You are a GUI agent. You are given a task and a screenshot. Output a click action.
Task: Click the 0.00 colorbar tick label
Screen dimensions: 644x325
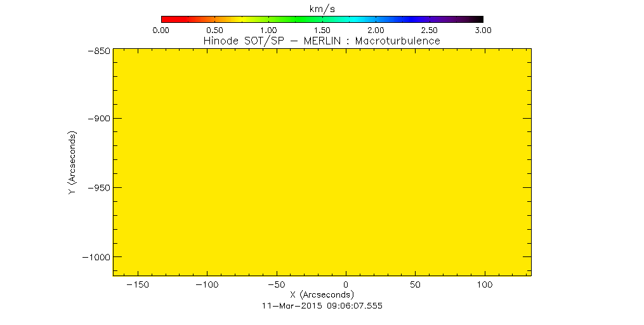161,30
